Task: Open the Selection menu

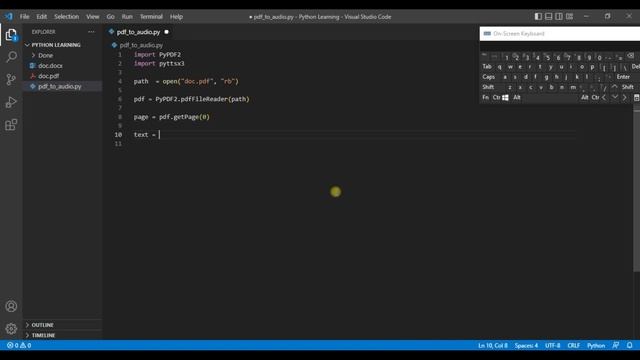Action: click(x=67, y=17)
